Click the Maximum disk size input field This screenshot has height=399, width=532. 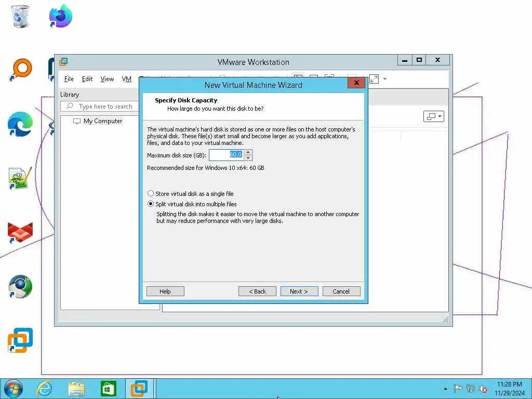227,155
